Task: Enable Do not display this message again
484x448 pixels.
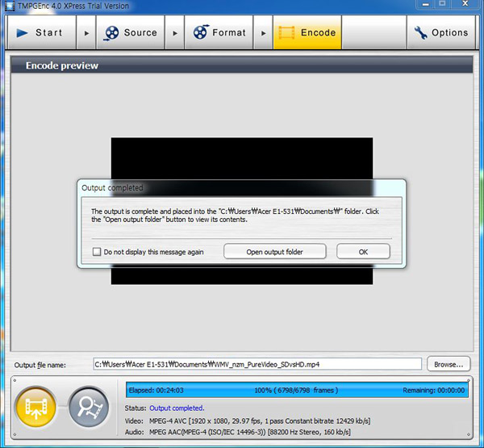Action: [97, 252]
